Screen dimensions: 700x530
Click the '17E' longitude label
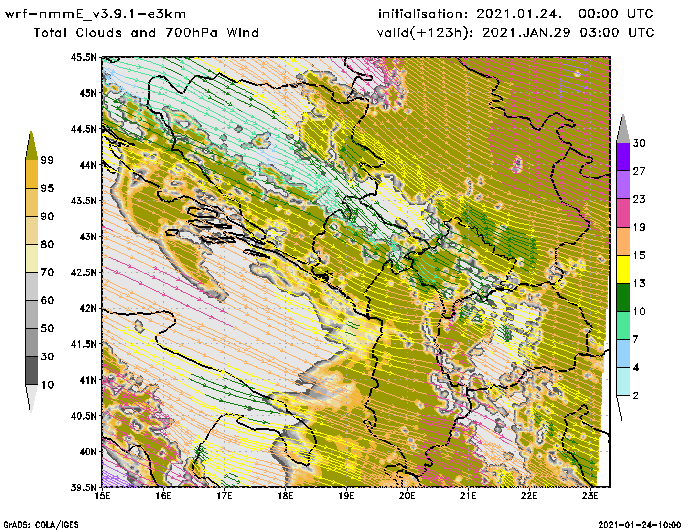225,496
